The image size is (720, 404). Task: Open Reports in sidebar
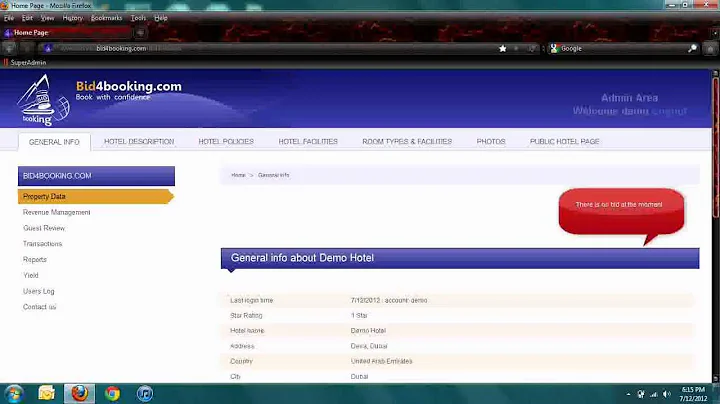pos(35,259)
